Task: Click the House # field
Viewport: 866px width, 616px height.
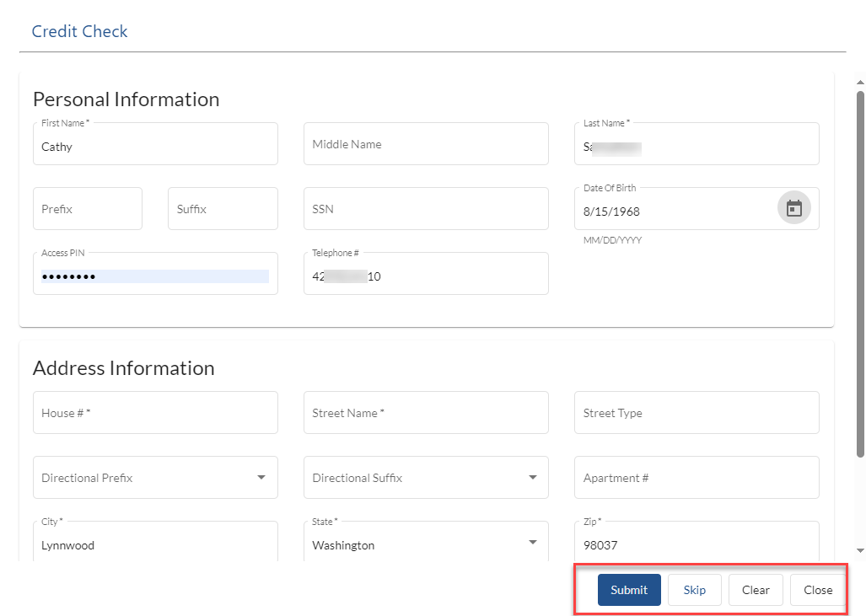Action: tap(155, 413)
